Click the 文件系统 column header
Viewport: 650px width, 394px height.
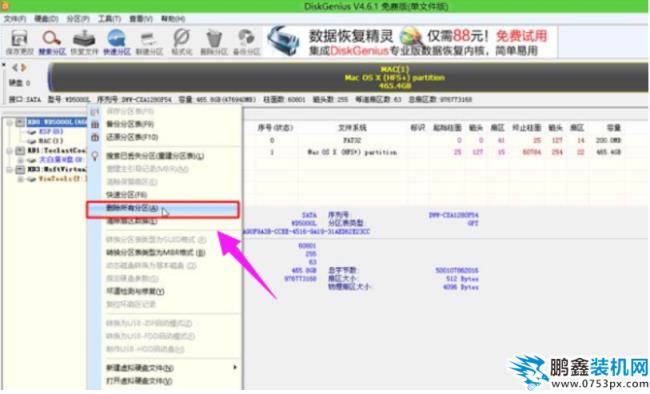pyautogui.click(x=352, y=128)
